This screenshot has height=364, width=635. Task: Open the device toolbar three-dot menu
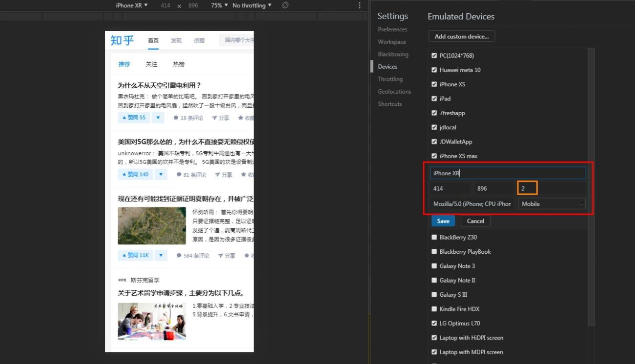(360, 5)
